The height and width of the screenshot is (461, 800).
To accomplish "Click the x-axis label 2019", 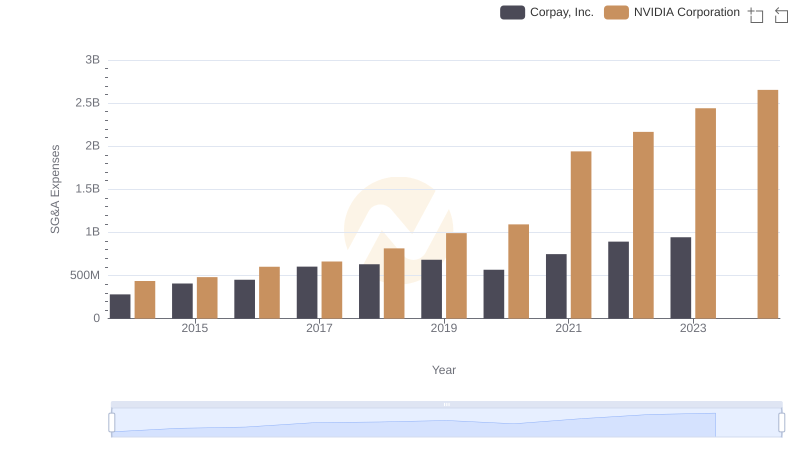I will pyautogui.click(x=444, y=328).
